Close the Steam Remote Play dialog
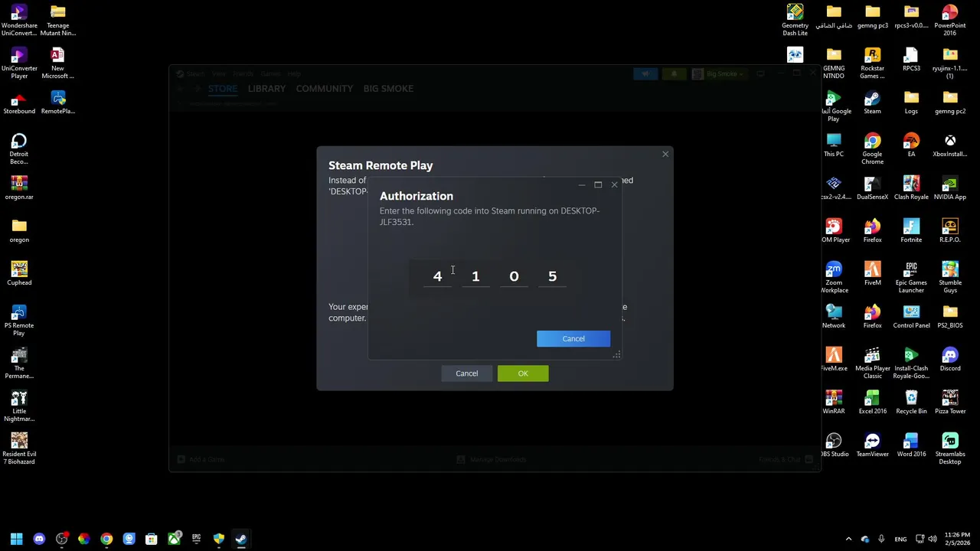Image resolution: width=980 pixels, height=551 pixels. [x=665, y=155]
